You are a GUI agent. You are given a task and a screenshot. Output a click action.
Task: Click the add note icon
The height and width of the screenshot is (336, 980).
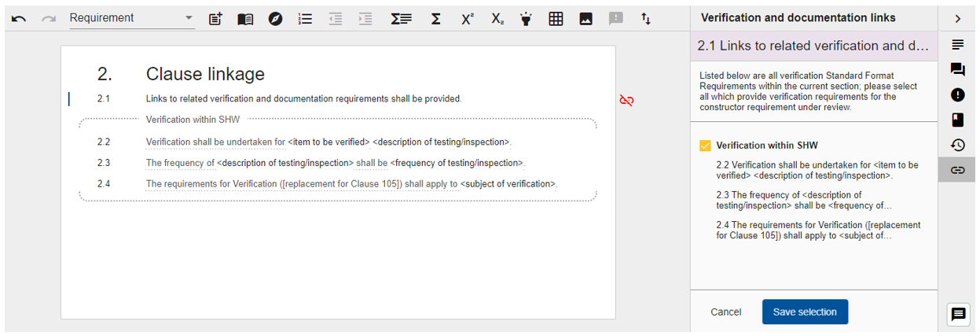(215, 19)
